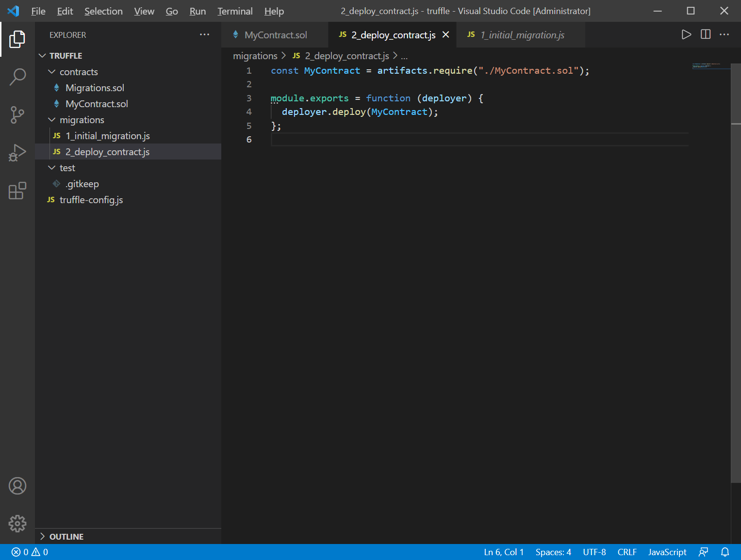Expand the OUTLINE panel
Viewport: 741px width, 560px height.
[42, 537]
